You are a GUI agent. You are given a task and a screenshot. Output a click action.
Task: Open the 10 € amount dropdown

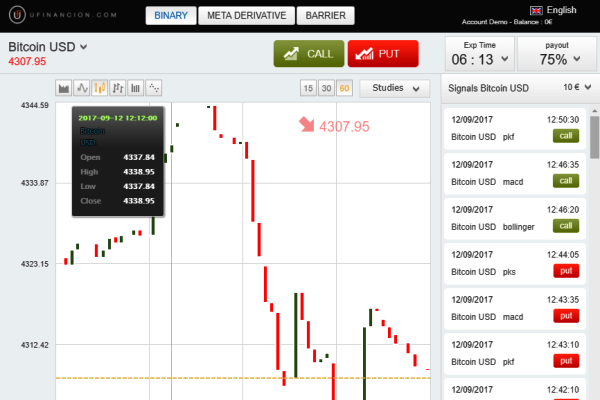577,87
